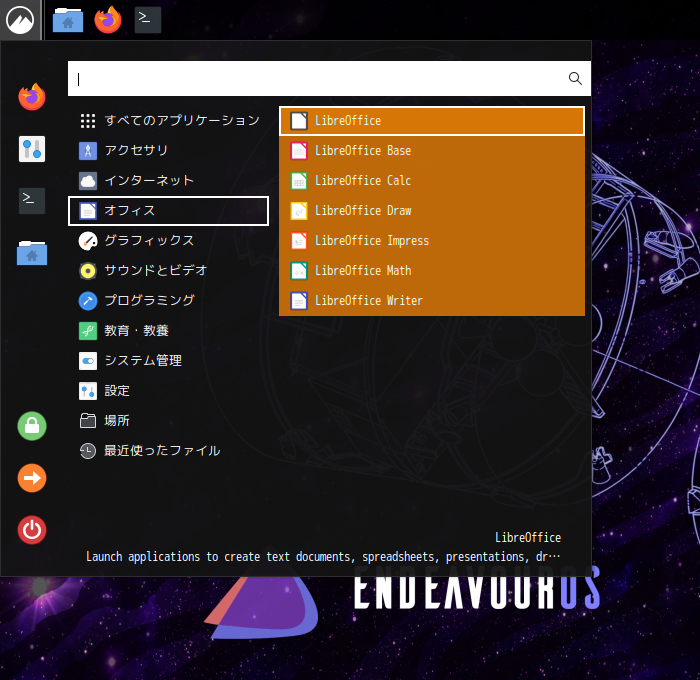Open the 教育・教養 category
Viewport: 700px width, 680px height.
[x=168, y=331]
